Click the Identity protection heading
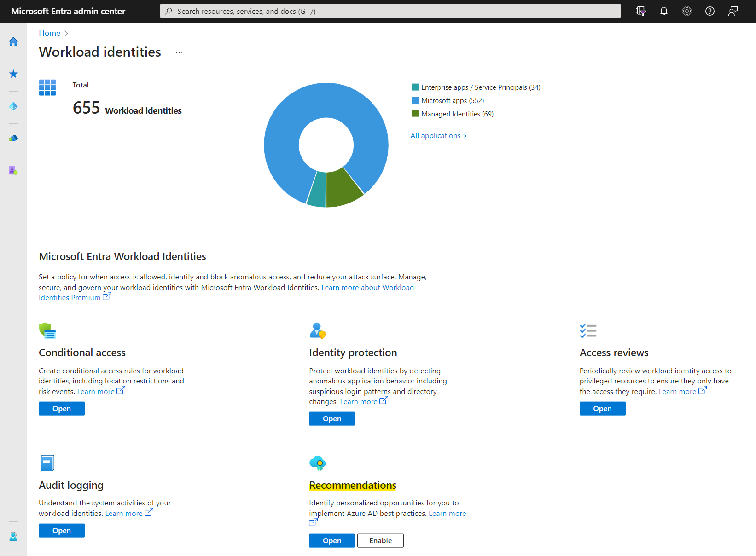This screenshot has height=556, width=756. click(353, 353)
